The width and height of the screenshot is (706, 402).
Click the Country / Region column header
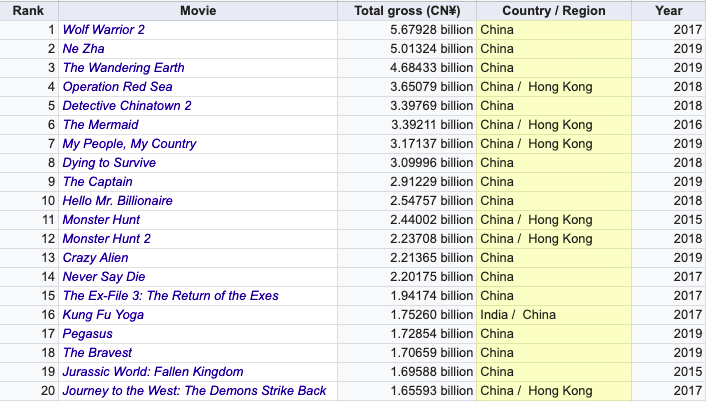click(554, 11)
